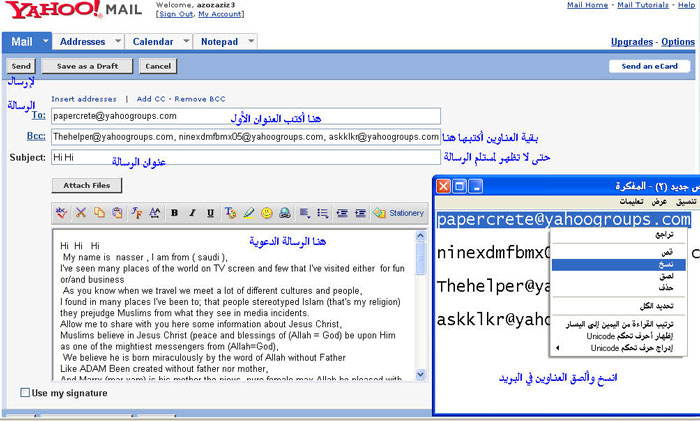Open the text alignment icon
The image size is (700, 421).
tap(305, 213)
